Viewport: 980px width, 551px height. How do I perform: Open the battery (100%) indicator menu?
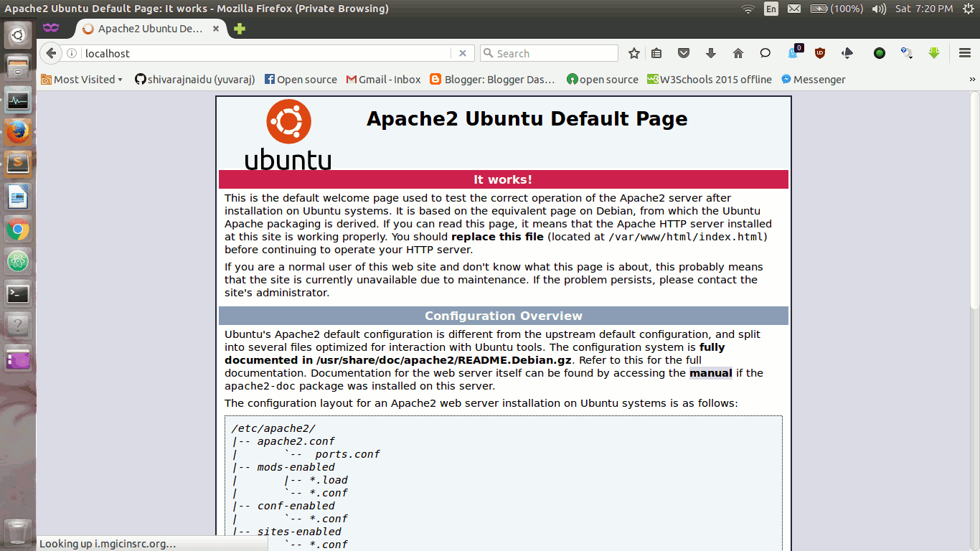pos(836,9)
